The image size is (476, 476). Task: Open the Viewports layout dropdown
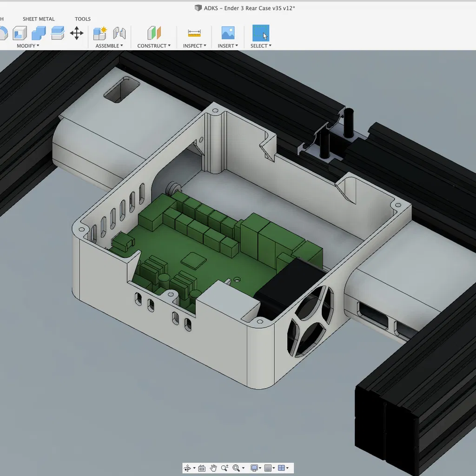click(x=284, y=468)
